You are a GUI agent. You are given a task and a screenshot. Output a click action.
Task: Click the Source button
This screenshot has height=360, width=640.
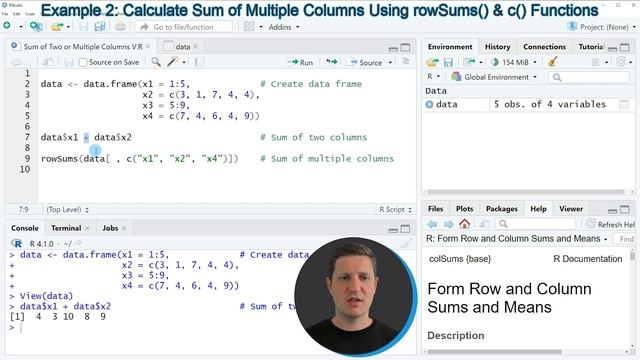[x=366, y=62]
